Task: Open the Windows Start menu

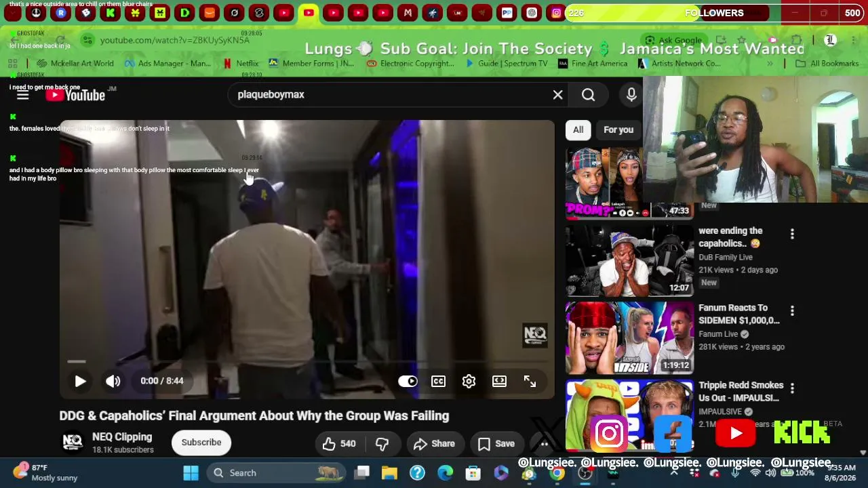Action: 191,473
